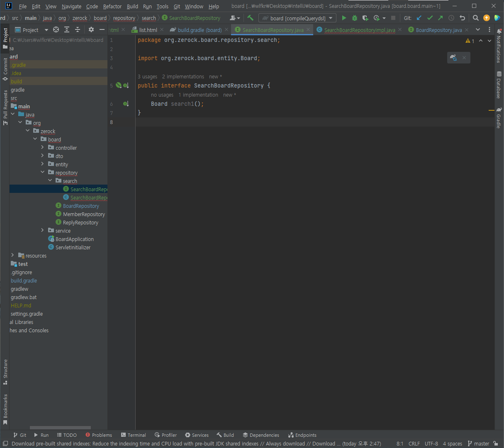504x448 pixels.
Task: Toggle the Pull Requests tool window
Action: point(5,107)
